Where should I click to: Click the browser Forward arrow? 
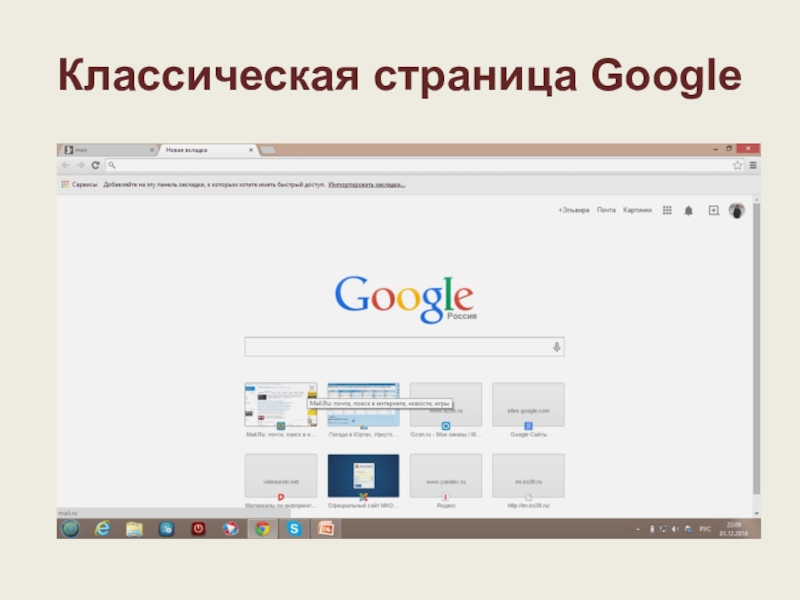80,165
